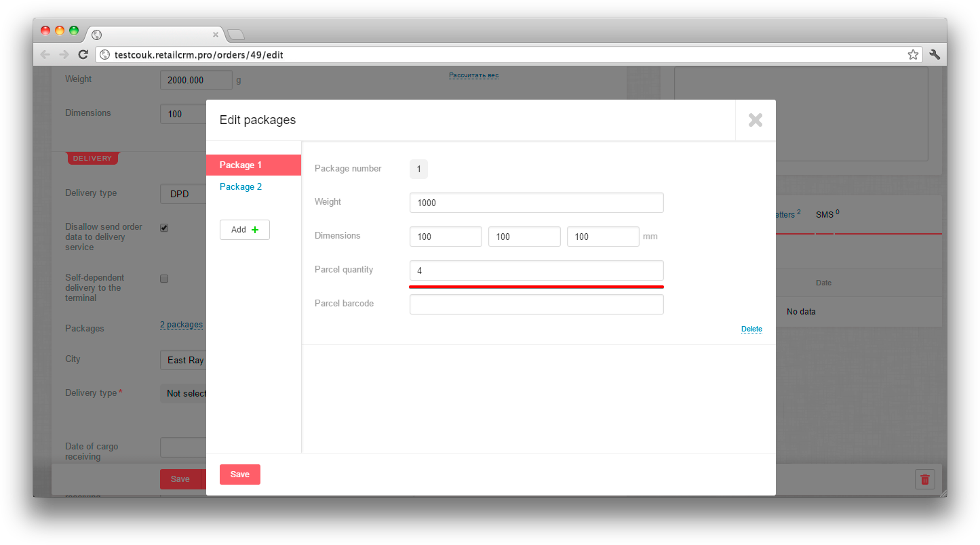Click the Parcel barcode input field

(536, 304)
